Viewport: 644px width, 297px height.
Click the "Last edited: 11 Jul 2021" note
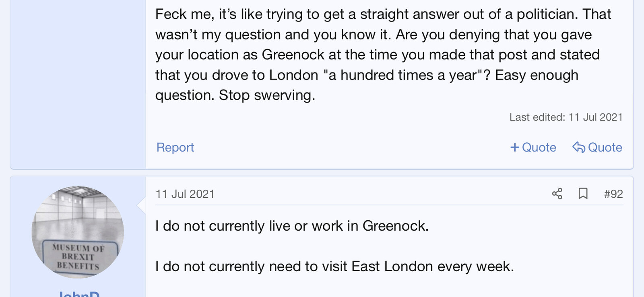point(566,117)
